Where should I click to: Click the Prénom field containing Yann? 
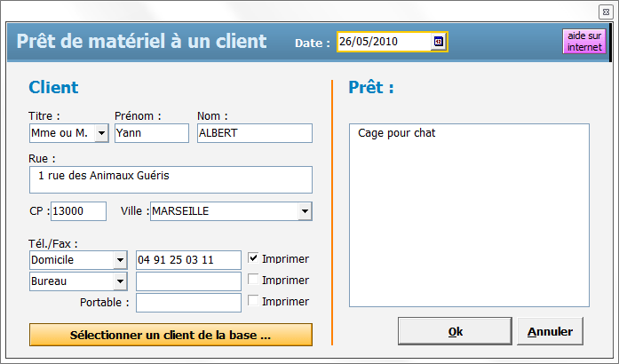pyautogui.click(x=152, y=133)
